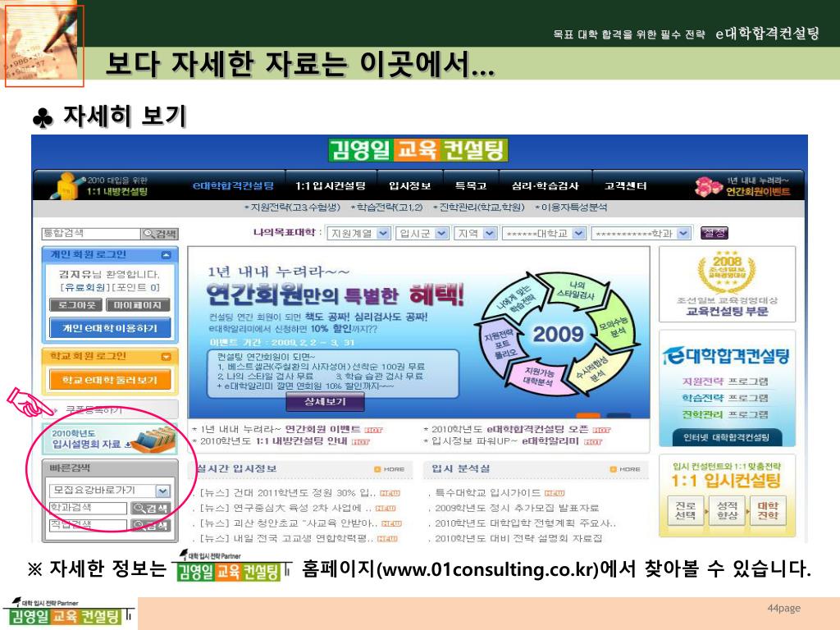Open 학습전략 프로그램 link
The image size is (840, 630).
coord(725,398)
